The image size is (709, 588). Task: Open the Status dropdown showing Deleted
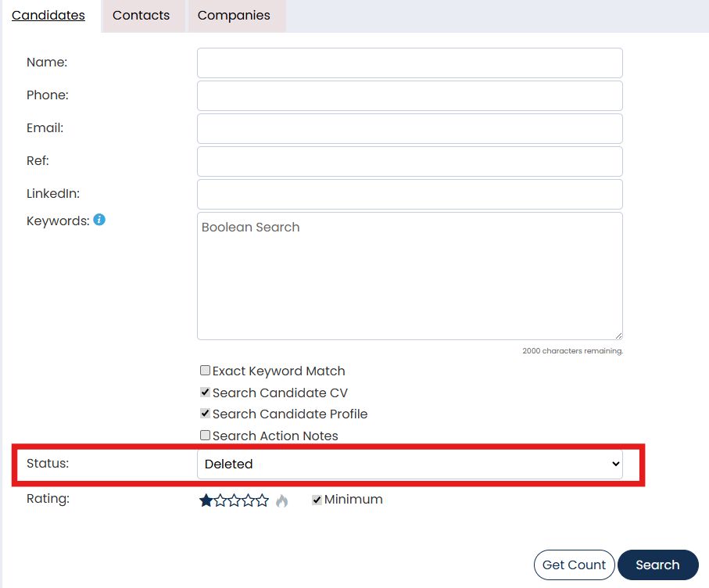tap(410, 464)
